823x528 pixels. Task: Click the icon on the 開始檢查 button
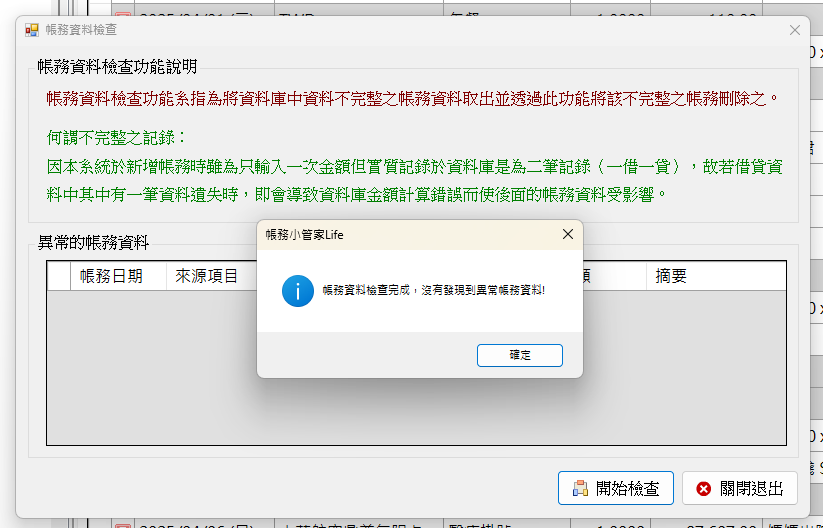[580, 488]
